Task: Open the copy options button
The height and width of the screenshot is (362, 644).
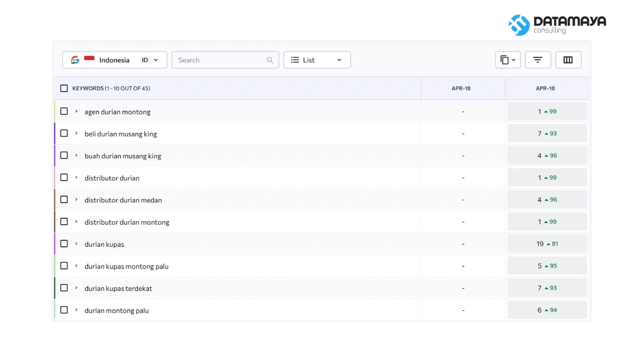Action: point(508,60)
